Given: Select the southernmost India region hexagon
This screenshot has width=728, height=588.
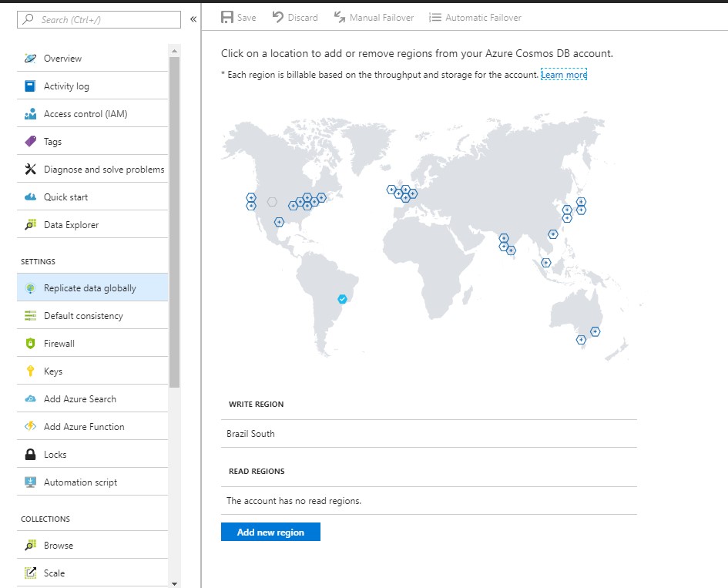Looking at the screenshot, I should [512, 250].
